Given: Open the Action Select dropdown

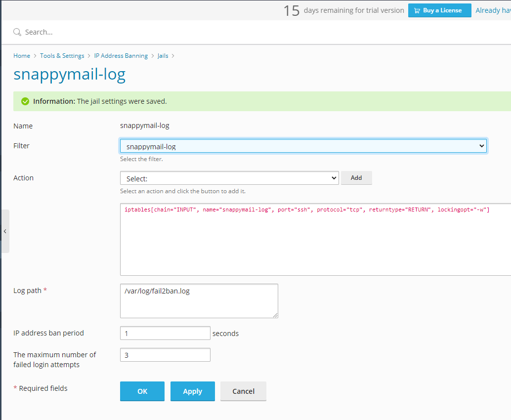Looking at the screenshot, I should coord(229,178).
